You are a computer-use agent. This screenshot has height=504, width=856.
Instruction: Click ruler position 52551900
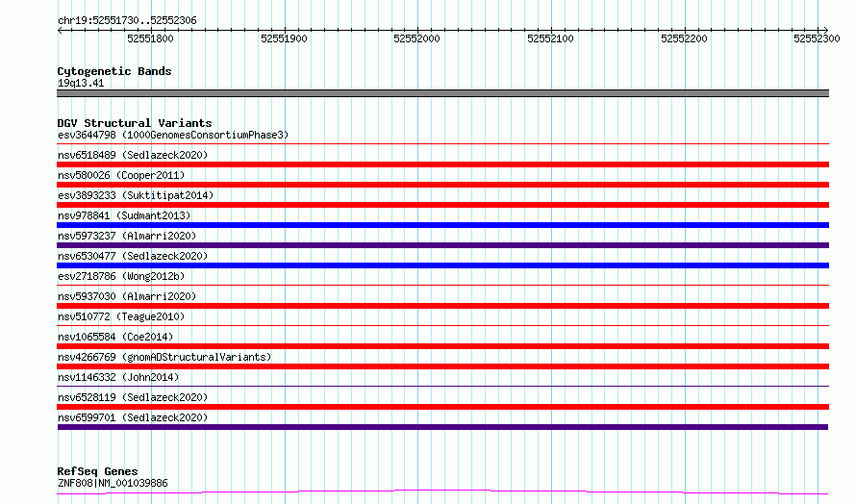coord(284,38)
